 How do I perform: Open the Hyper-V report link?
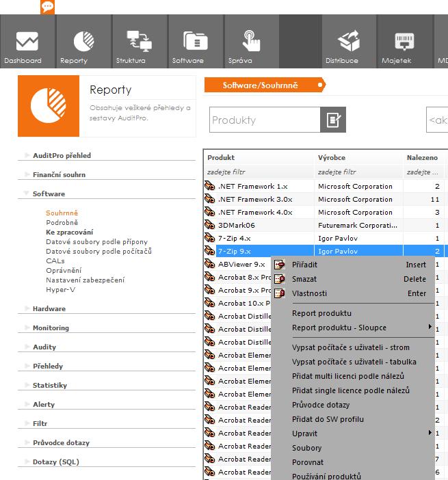pos(60,290)
